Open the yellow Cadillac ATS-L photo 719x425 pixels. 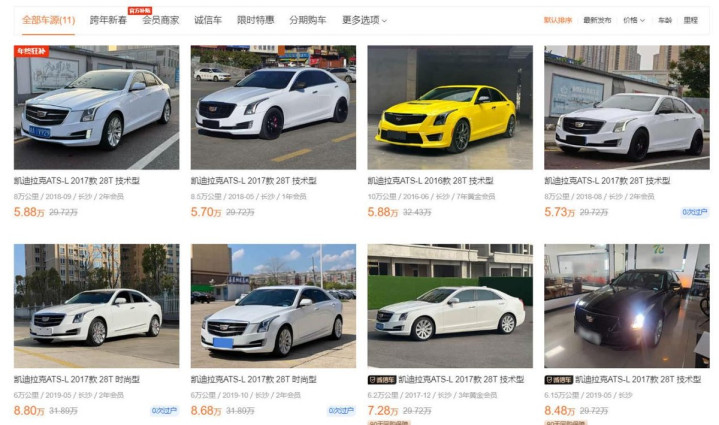450,107
